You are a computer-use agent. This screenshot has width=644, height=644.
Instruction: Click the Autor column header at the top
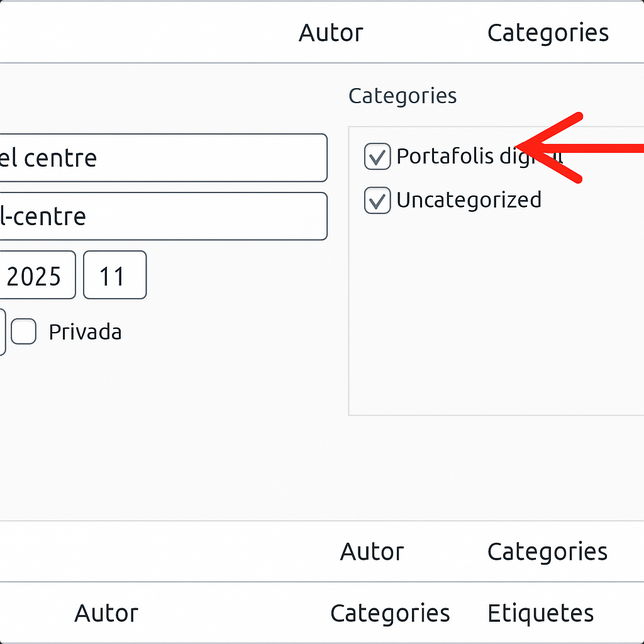point(331,33)
